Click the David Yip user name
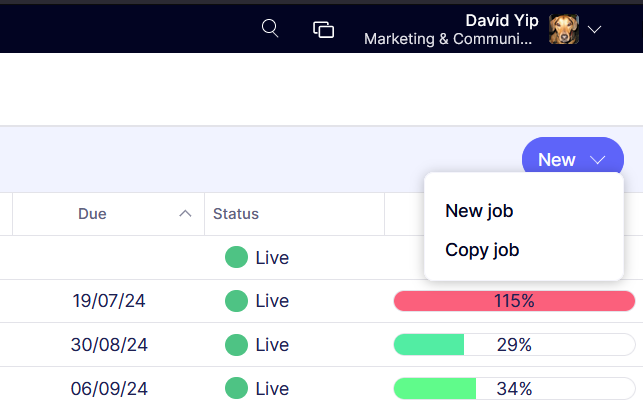 [502, 21]
